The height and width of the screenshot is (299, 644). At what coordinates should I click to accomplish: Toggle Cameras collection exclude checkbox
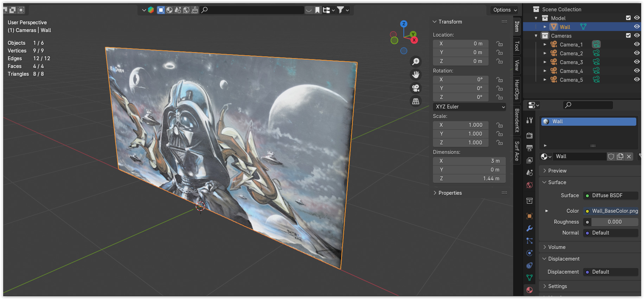(628, 36)
